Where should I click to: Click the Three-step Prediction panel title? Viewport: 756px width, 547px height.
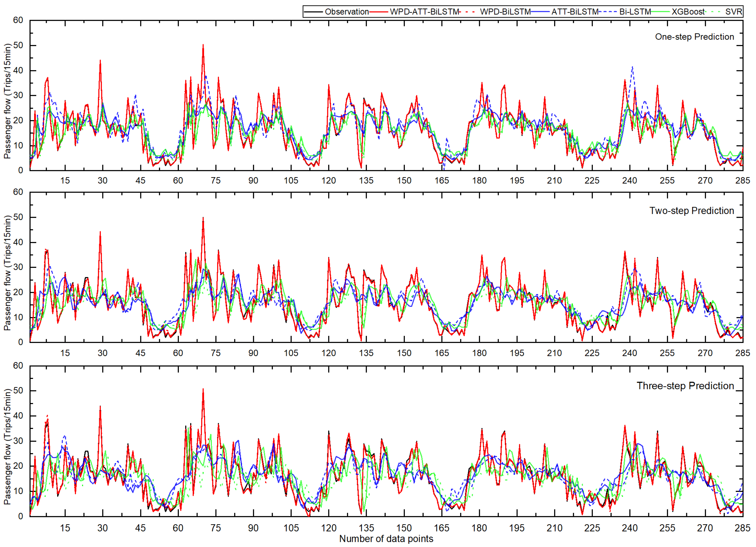tap(685, 386)
